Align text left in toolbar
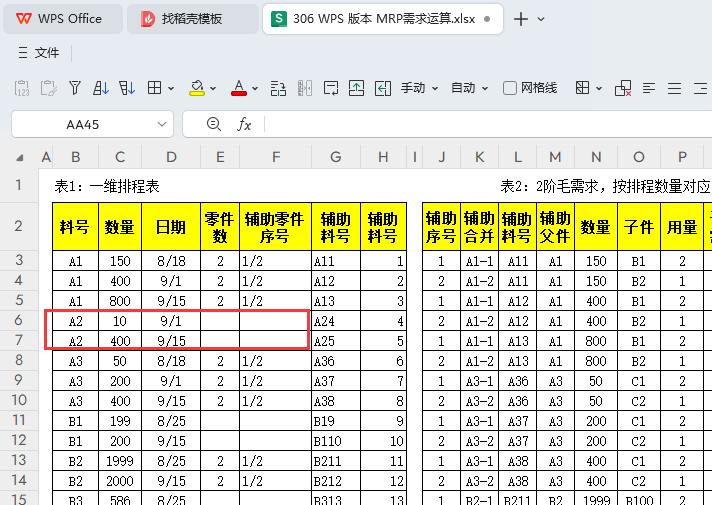 [x=649, y=88]
